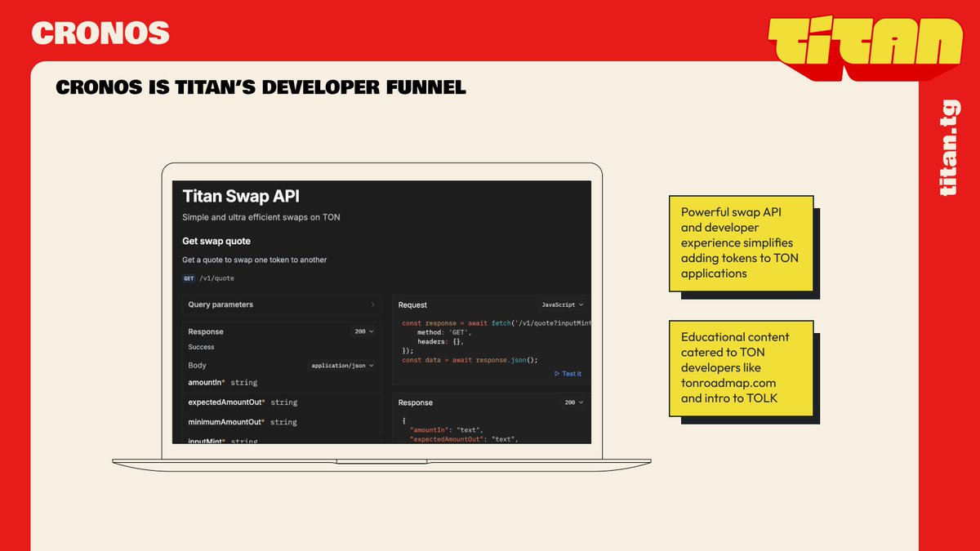Click the Titan Swap API heading
This screenshot has width=980, height=551.
tap(241, 197)
